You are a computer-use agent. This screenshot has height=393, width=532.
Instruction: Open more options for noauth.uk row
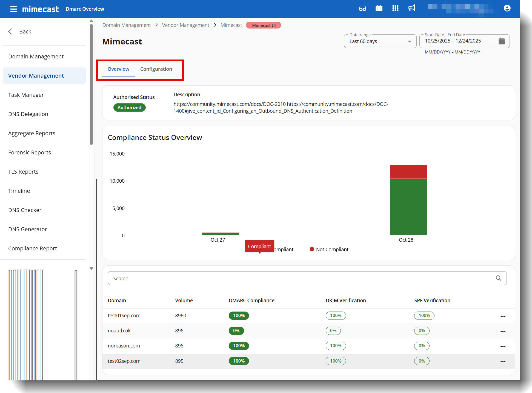coord(503,331)
